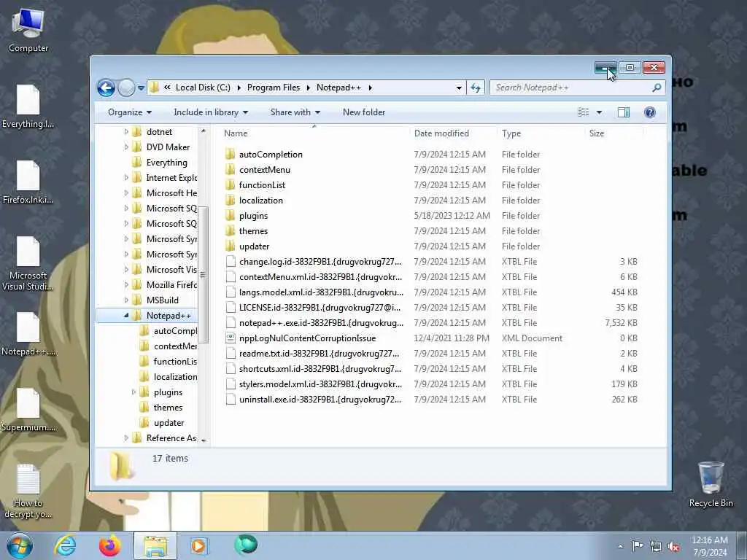Sort by the Size column header

coord(597,133)
